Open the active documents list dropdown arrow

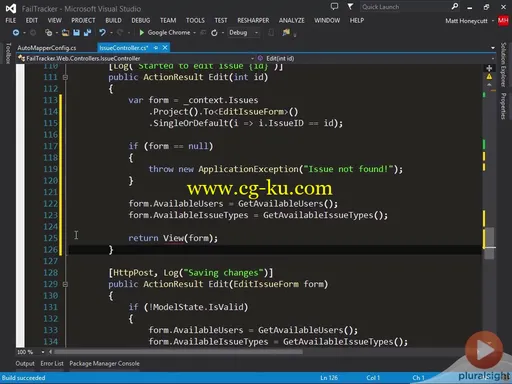pos(493,48)
